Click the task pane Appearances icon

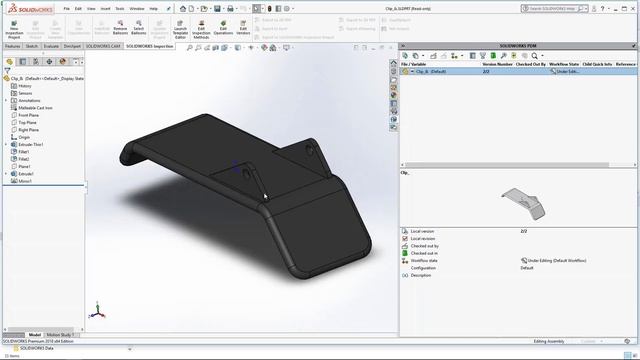tap(393, 95)
